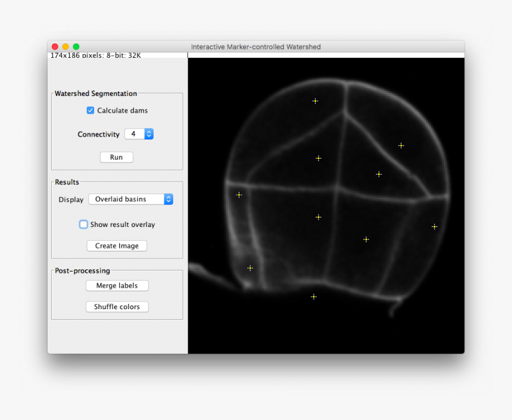Click the leftmost yellow marker on horizontal wall
This screenshot has height=420, width=512.
[239, 195]
